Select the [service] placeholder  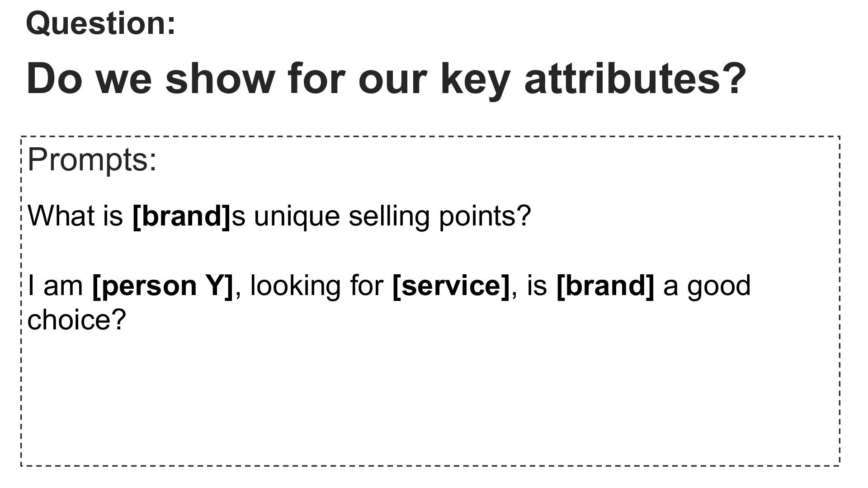[451, 286]
